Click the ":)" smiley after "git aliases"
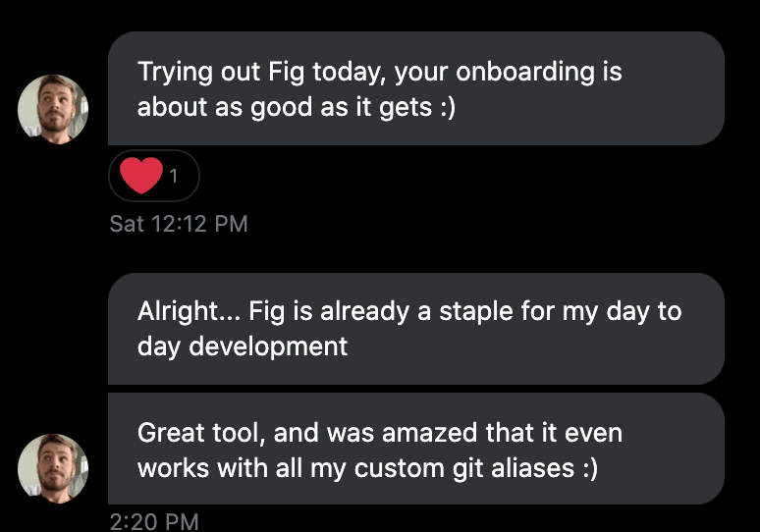The width and height of the screenshot is (760, 532). click(587, 467)
